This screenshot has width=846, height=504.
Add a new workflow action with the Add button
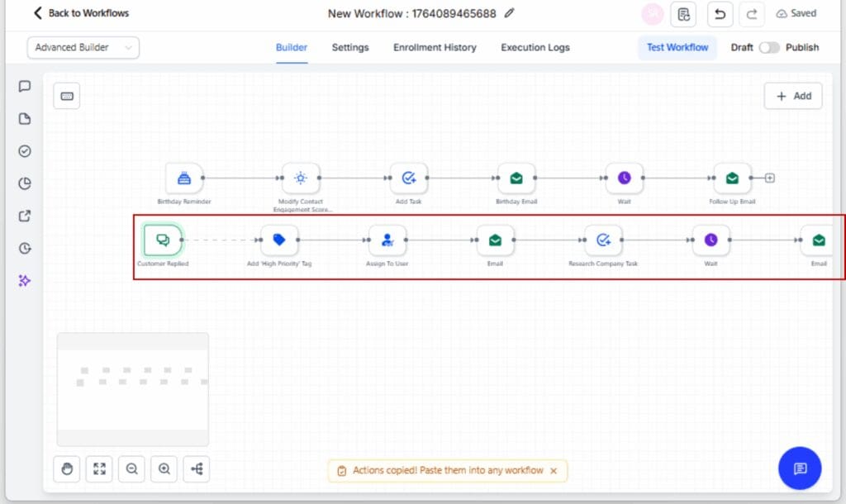pos(792,96)
